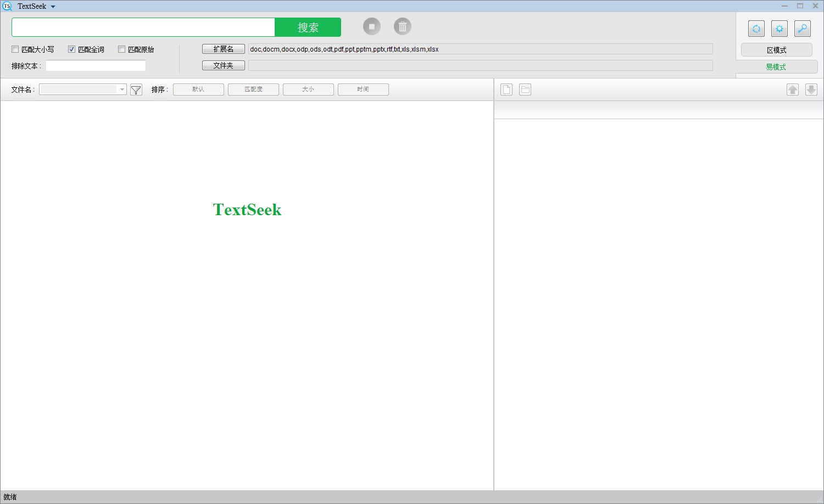Switch to 区模式 mode

tap(776, 49)
